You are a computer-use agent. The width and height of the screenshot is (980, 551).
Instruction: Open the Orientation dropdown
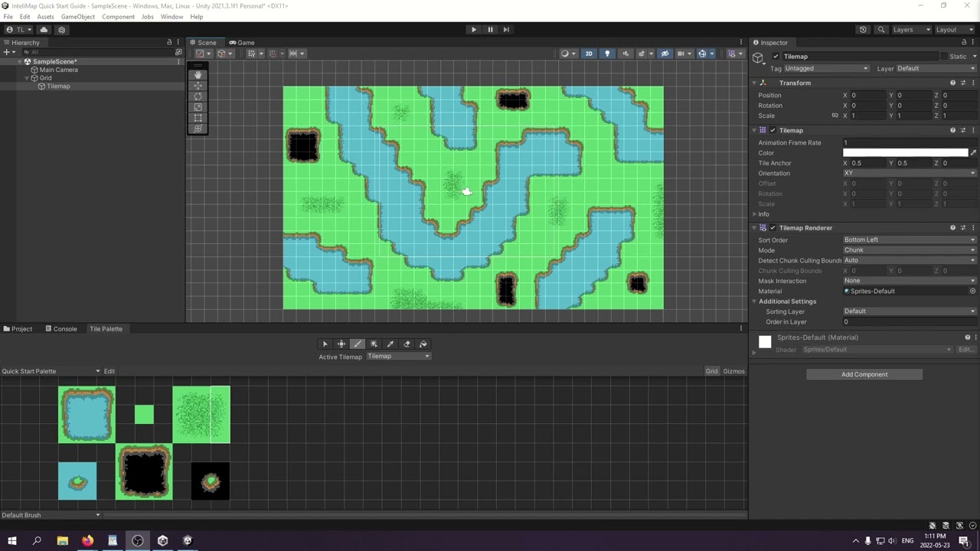pos(910,174)
